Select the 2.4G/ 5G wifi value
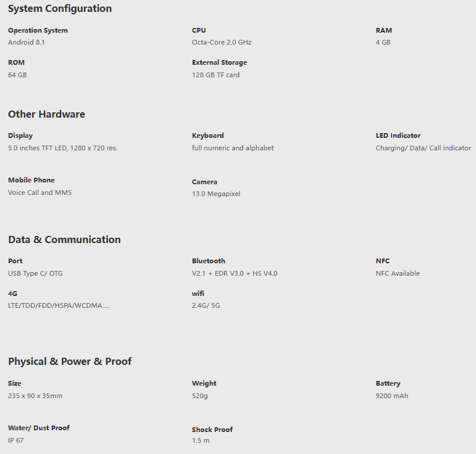The width and height of the screenshot is (476, 454). [x=206, y=305]
